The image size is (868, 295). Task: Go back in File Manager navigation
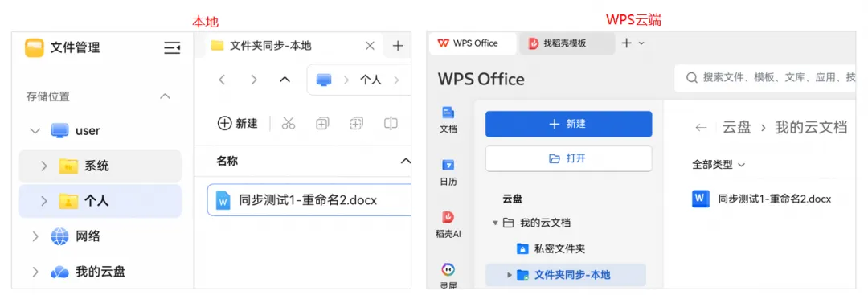tap(222, 80)
